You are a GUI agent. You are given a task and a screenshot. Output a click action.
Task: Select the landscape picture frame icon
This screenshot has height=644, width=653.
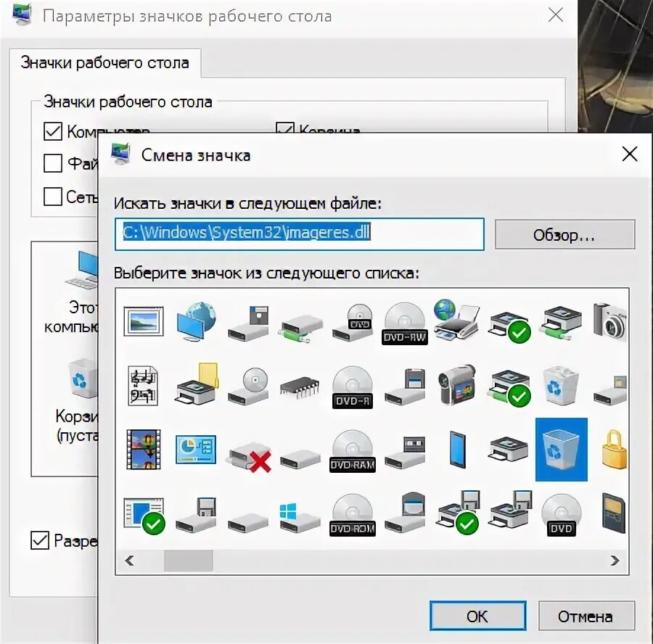coord(144,321)
